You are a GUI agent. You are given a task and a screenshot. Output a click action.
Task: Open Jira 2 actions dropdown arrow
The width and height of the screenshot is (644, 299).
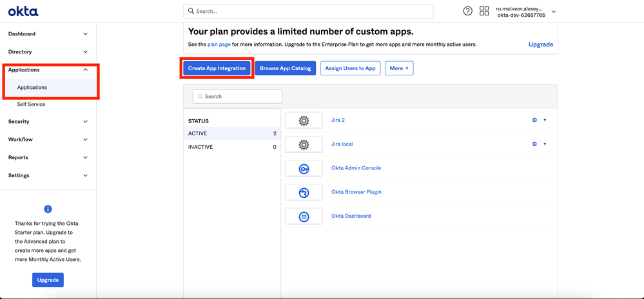(x=545, y=121)
